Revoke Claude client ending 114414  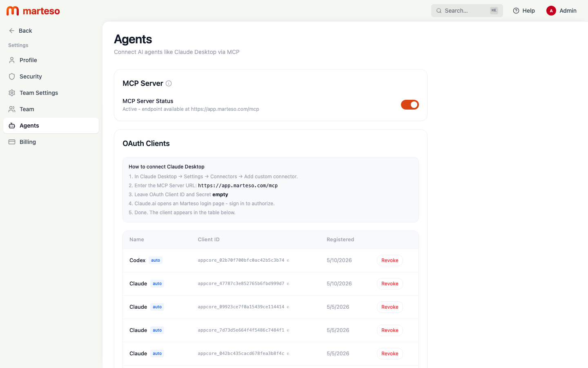390,307
